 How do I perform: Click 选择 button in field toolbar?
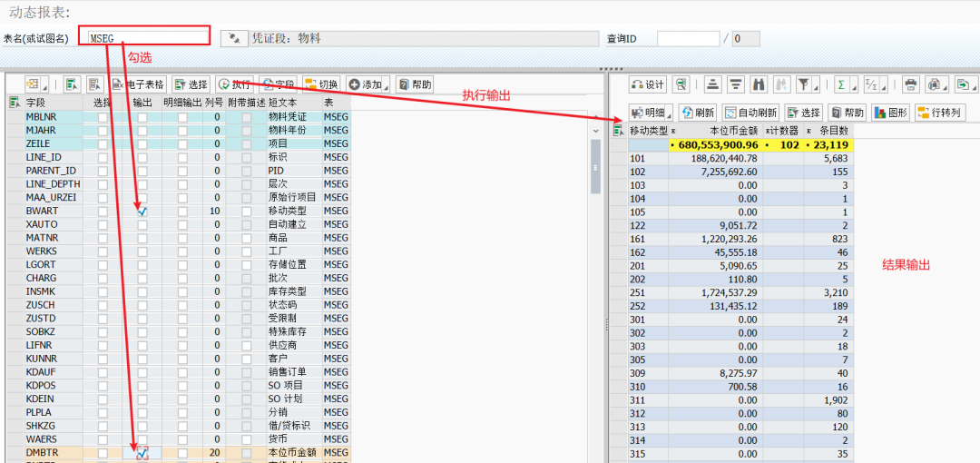tap(191, 84)
